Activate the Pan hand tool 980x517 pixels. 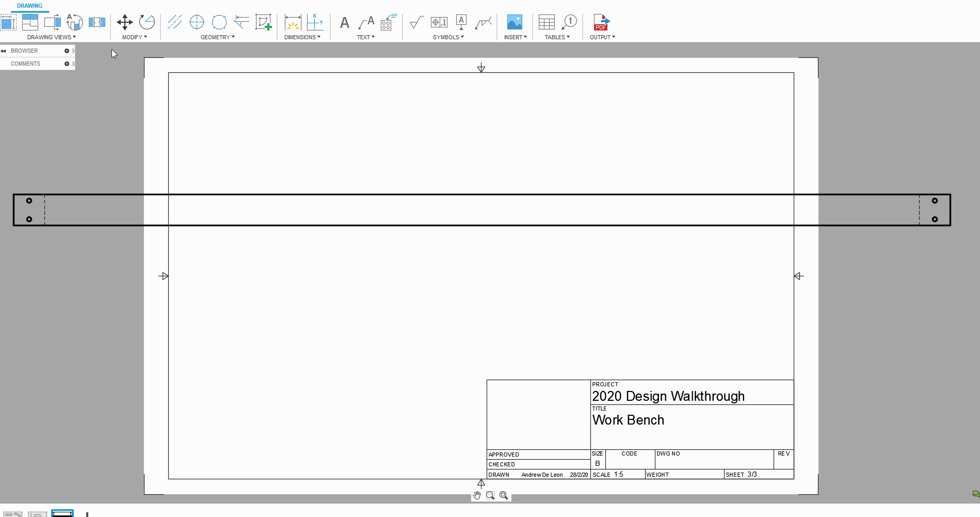tap(477, 495)
